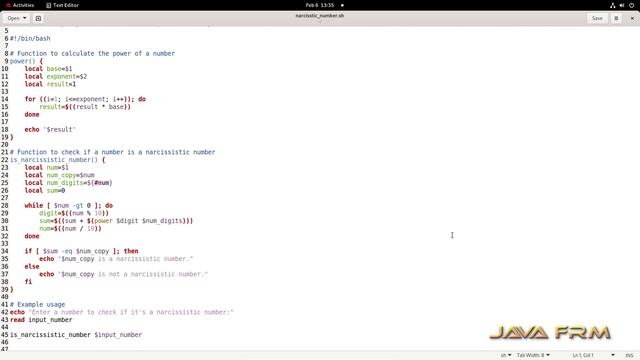Click line echo "$result"

pos(50,129)
